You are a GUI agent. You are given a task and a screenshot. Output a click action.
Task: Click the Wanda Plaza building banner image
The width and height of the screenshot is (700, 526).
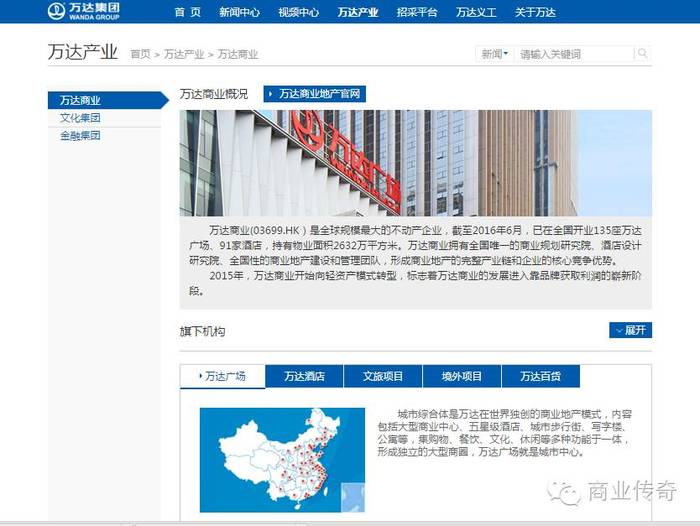[x=416, y=163]
